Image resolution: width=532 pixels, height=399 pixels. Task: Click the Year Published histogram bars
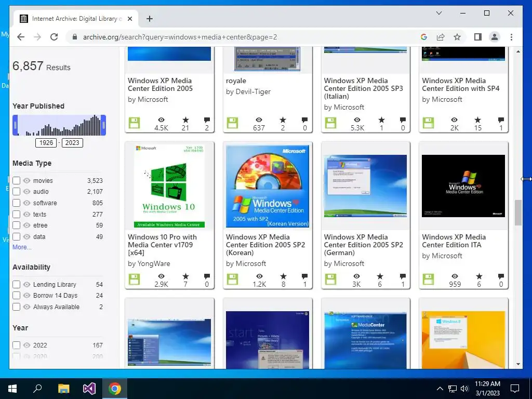[59, 125]
